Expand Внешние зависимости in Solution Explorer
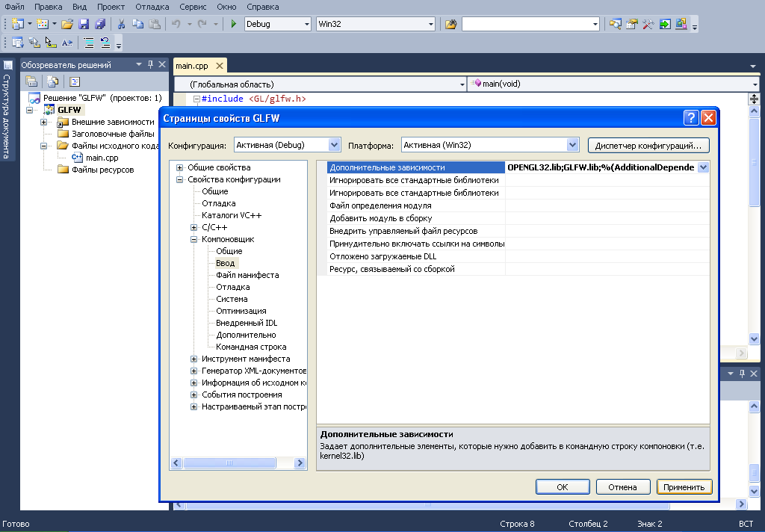 pos(43,122)
